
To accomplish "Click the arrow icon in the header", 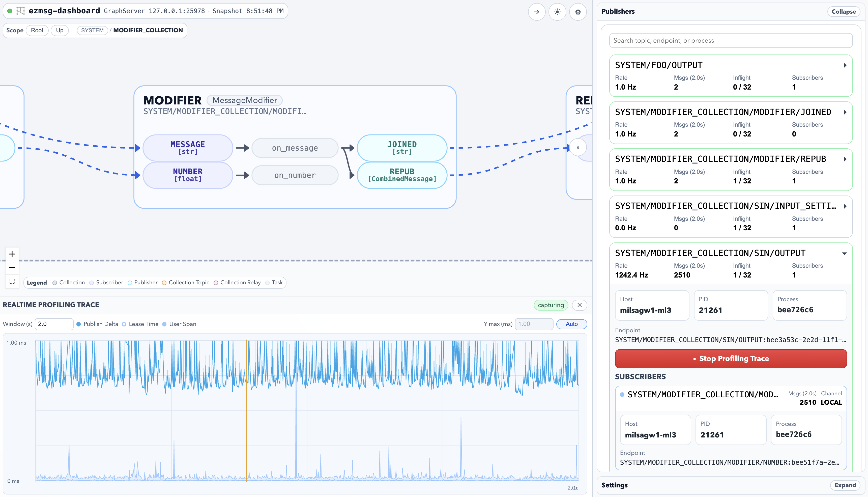I will coord(536,12).
